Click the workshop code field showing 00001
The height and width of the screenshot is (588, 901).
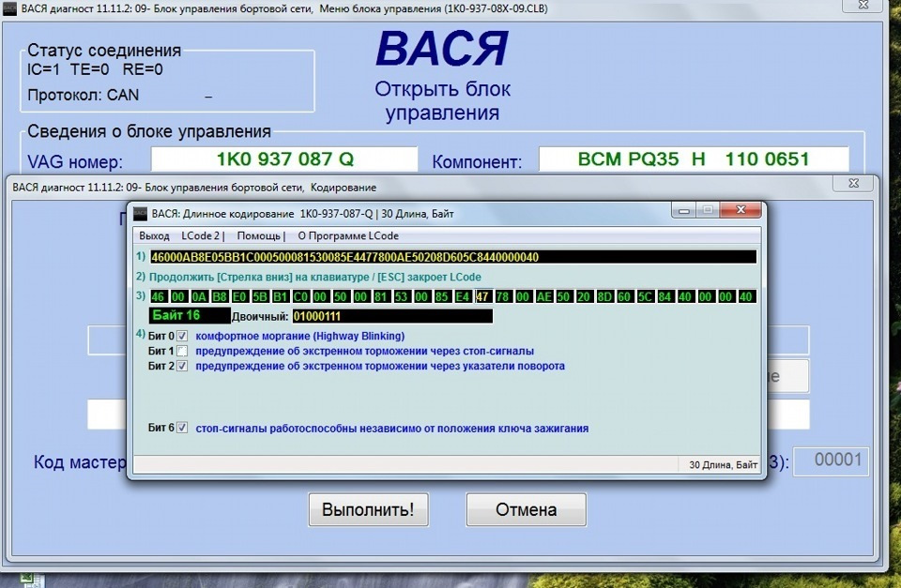[x=831, y=461]
